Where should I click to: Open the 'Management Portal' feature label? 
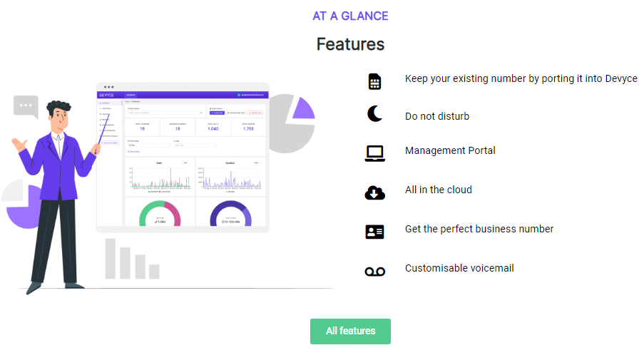click(449, 150)
